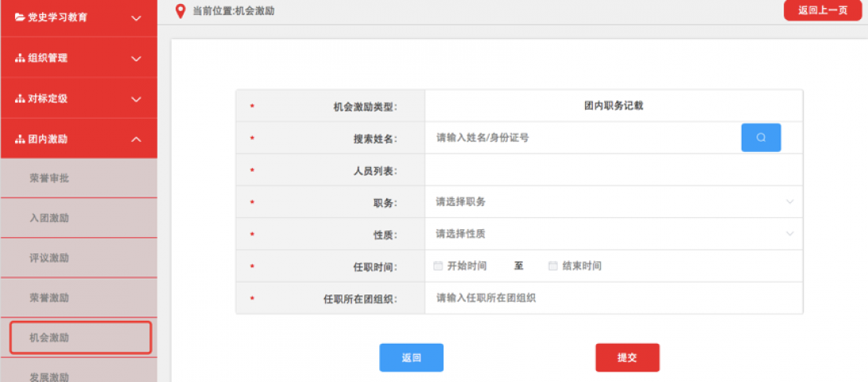
Task: Open the 请选择性质 dropdown
Action: click(613, 234)
